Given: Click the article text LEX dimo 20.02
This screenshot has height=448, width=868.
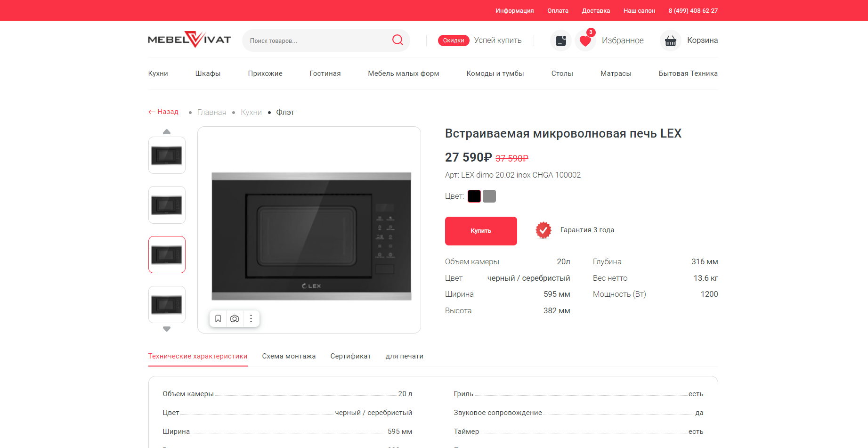Looking at the screenshot, I should tap(512, 175).
